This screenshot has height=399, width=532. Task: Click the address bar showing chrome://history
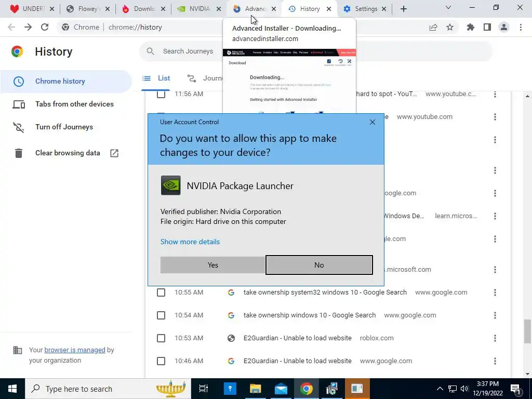(135, 27)
